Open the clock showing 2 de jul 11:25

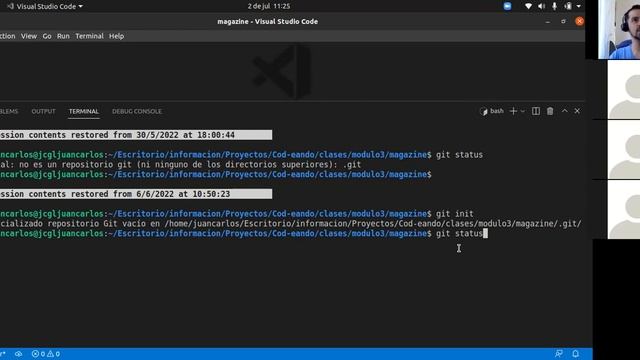click(269, 6)
